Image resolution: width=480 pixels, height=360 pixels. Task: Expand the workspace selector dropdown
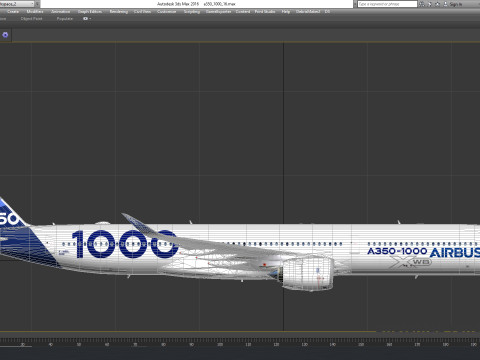32,4
